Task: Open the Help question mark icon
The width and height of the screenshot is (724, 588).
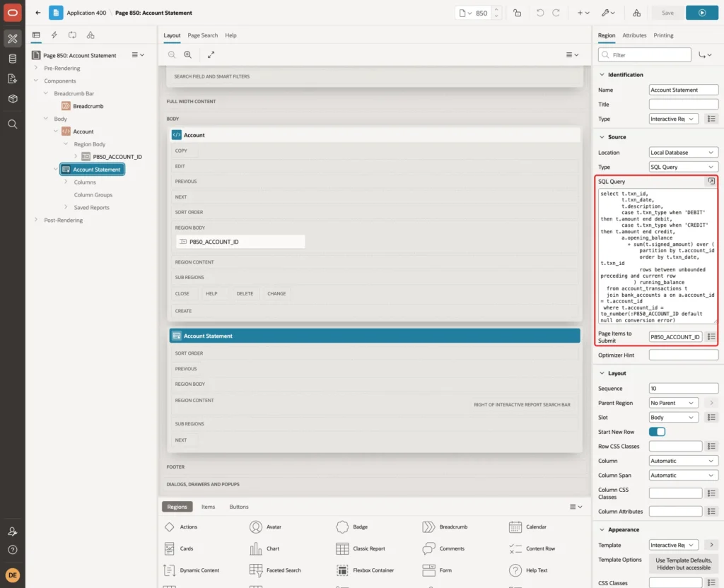Action: point(13,550)
